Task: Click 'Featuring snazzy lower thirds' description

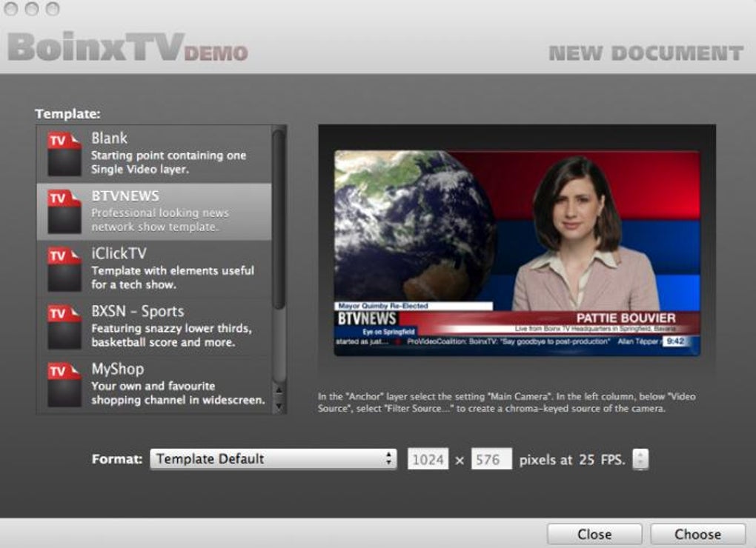Action: click(171, 335)
